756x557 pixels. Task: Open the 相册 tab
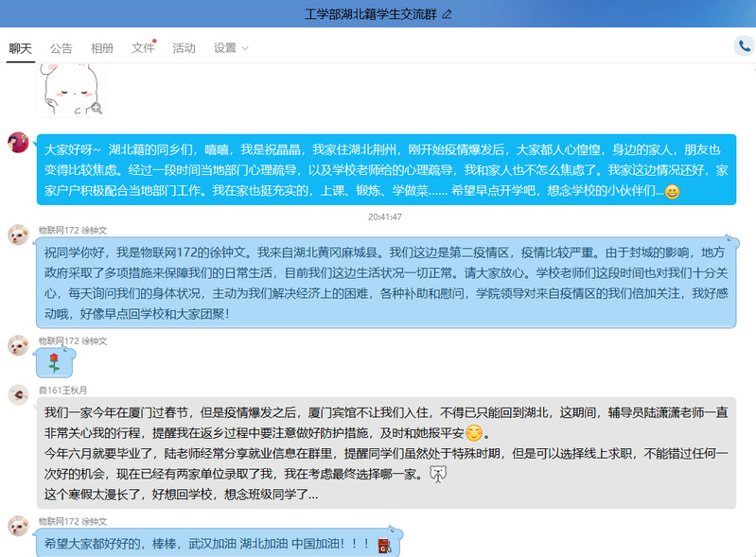tap(102, 48)
